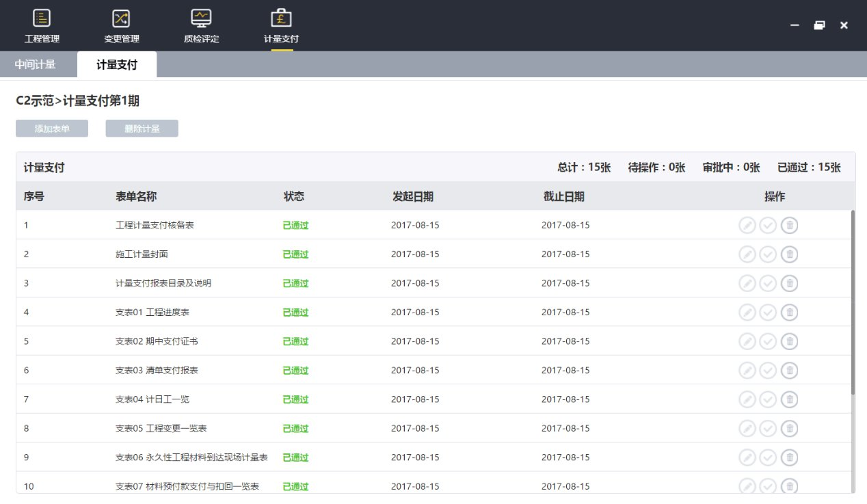Click the table's vertical scrollbar
The image size is (867, 504).
coord(853,302)
